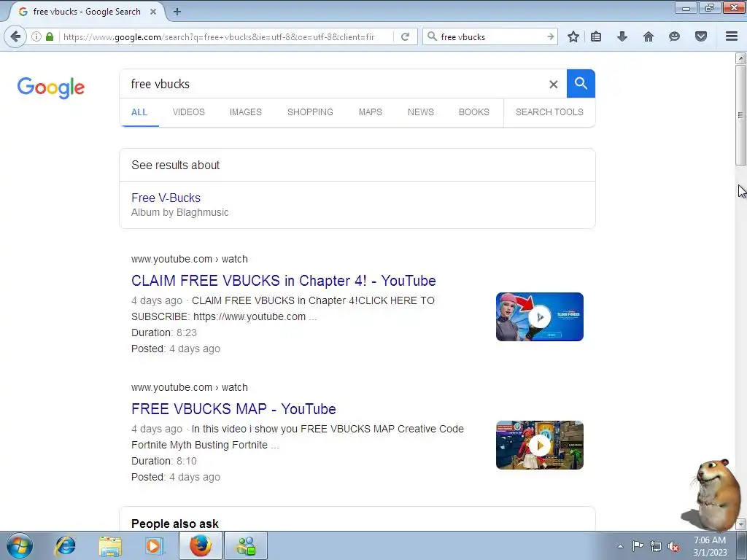Open the Hello chat smiley icon
747x560 pixels.
(x=674, y=36)
